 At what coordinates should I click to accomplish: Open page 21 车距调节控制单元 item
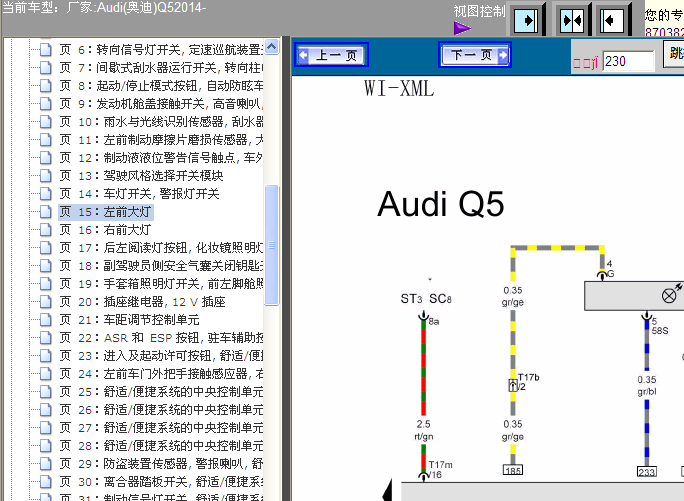pyautogui.click(x=129, y=320)
